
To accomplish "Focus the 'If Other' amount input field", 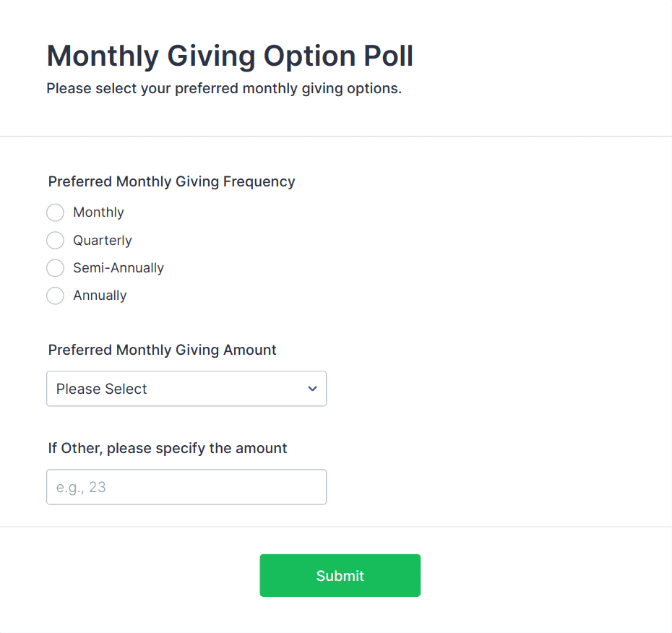I will point(186,487).
